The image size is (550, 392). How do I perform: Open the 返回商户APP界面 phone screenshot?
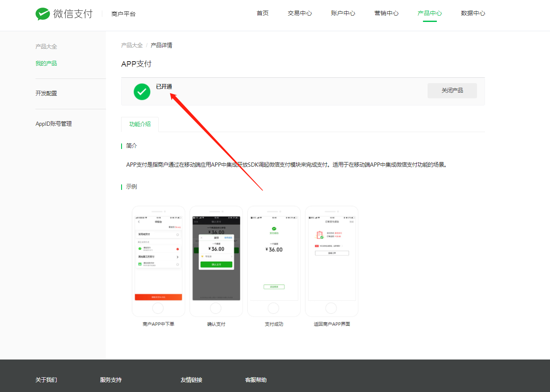coord(332,261)
